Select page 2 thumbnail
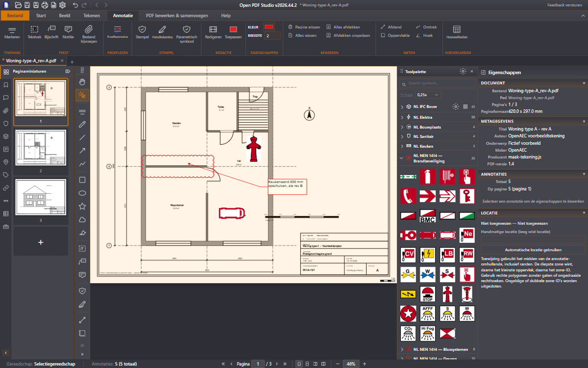Screen dimensions: 588x368 point(41,147)
